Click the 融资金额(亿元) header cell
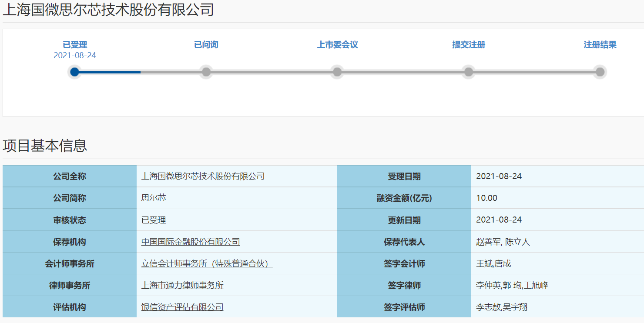The width and height of the screenshot is (644, 323). [404, 198]
